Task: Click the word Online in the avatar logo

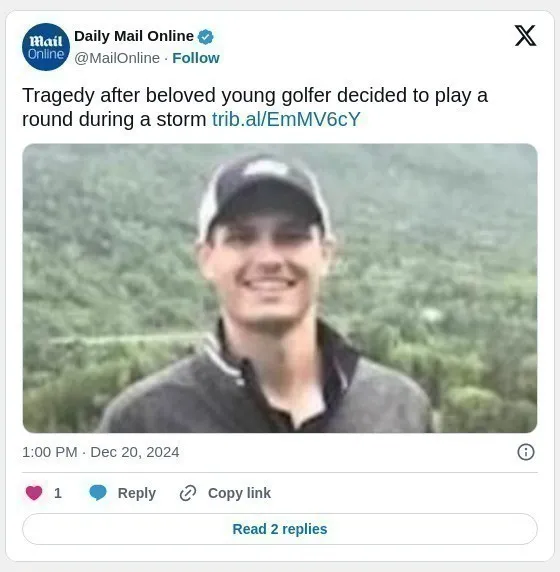Action: (x=46, y=54)
